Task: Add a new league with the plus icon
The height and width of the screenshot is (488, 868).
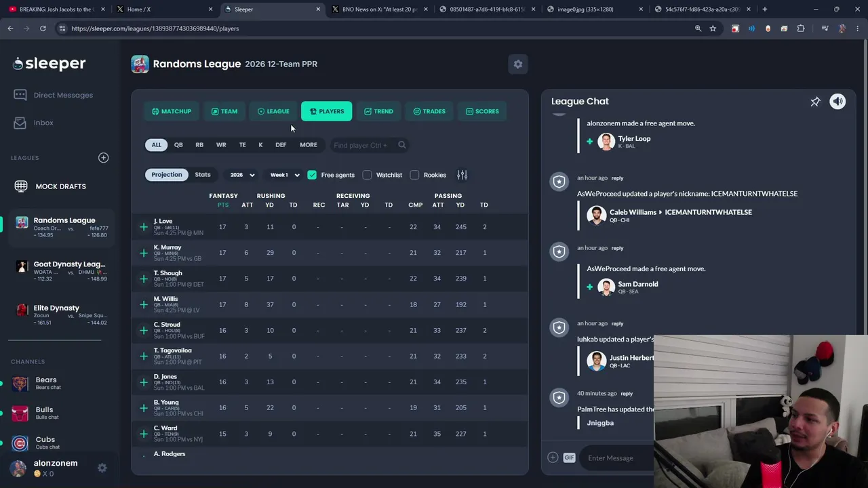Action: click(x=103, y=158)
